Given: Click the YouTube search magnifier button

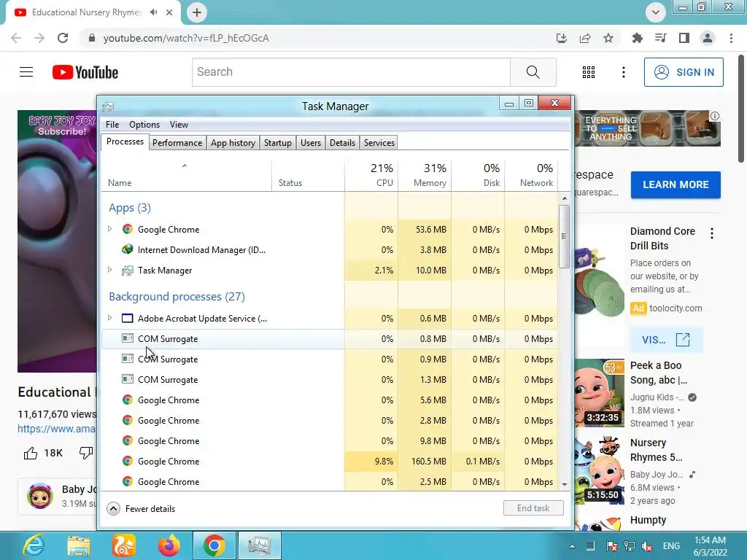Looking at the screenshot, I should point(533,72).
